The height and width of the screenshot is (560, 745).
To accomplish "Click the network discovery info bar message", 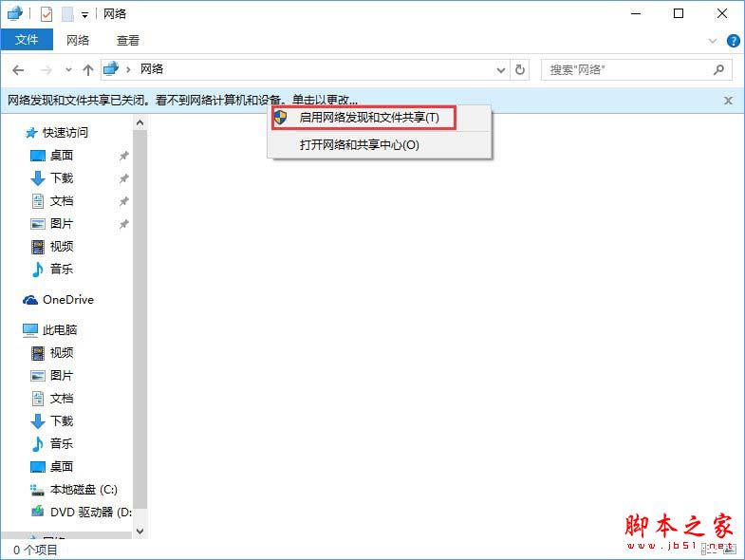I will click(x=182, y=100).
